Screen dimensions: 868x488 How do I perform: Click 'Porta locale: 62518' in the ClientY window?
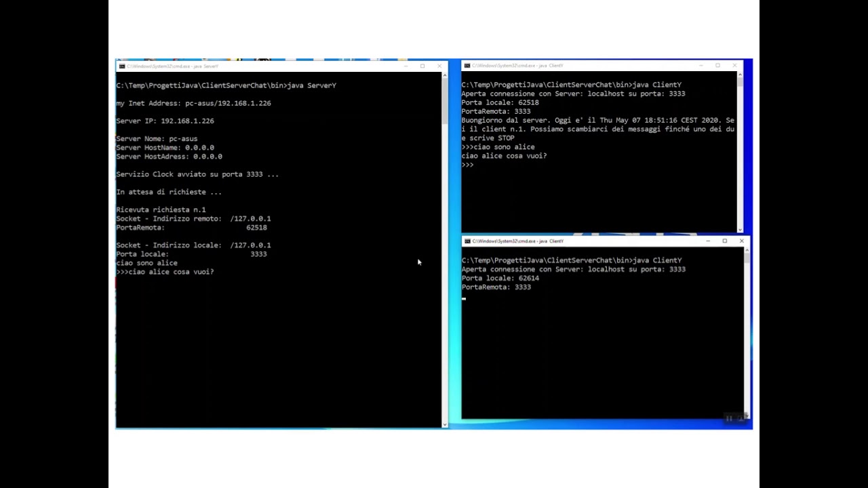pyautogui.click(x=500, y=102)
